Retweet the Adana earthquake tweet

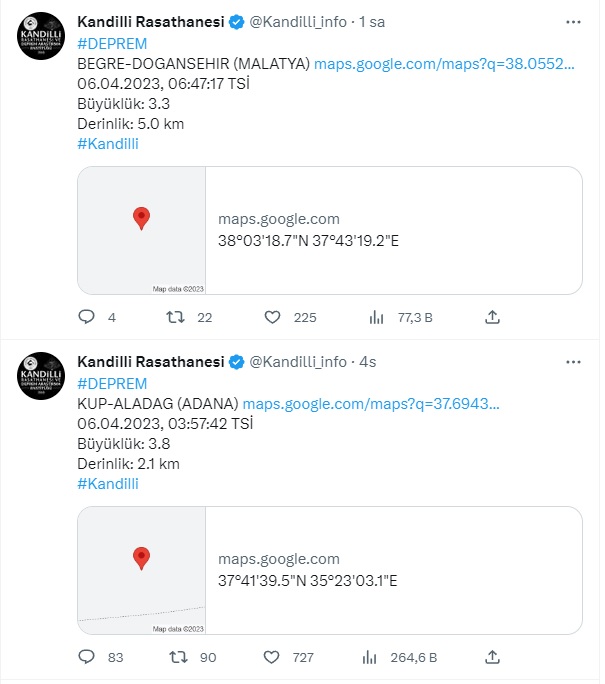pos(174,657)
